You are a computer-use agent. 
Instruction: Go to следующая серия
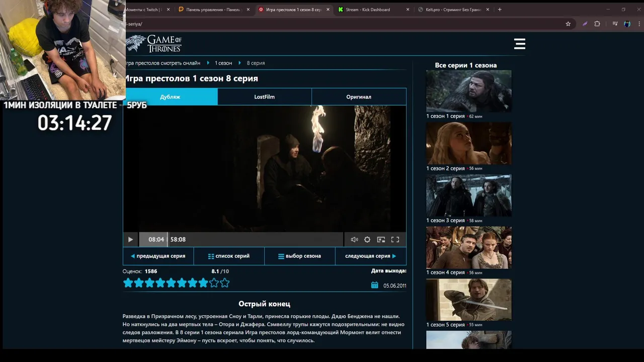pos(371,256)
